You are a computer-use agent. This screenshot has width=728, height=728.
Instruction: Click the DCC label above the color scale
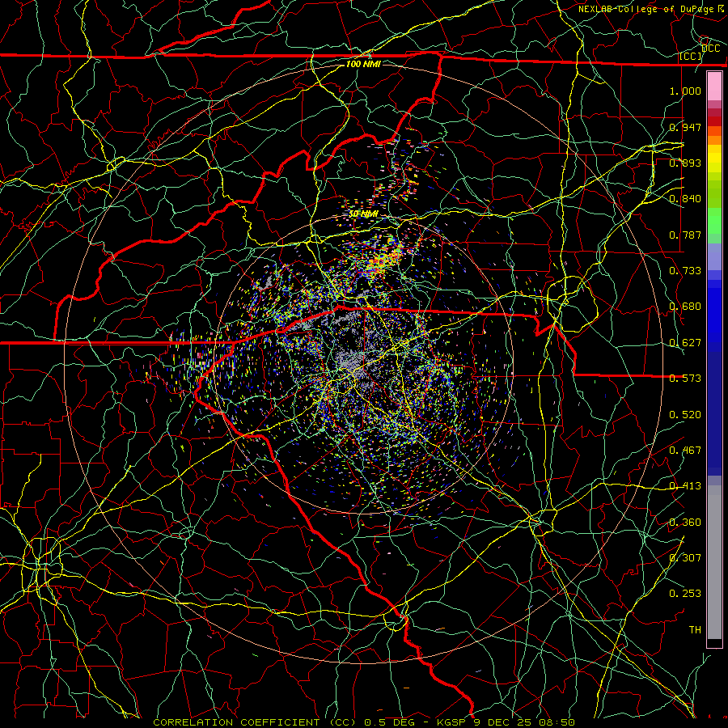(x=710, y=49)
